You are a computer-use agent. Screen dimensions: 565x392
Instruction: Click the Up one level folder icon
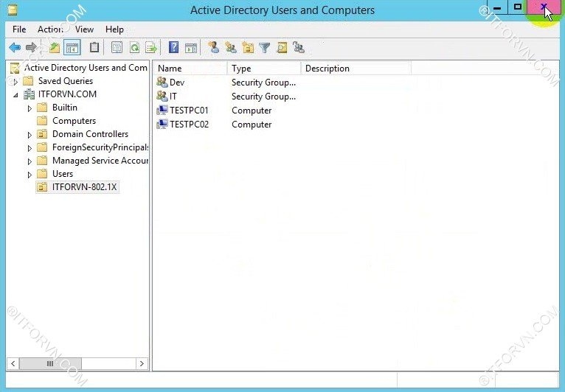point(54,48)
